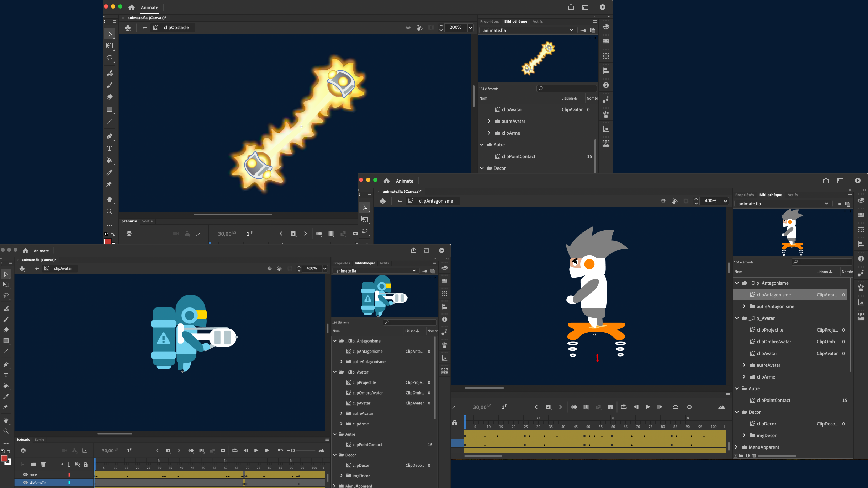Open the Info panel icon in clipObstacle dock
The width and height of the screenshot is (868, 488).
[x=606, y=85]
